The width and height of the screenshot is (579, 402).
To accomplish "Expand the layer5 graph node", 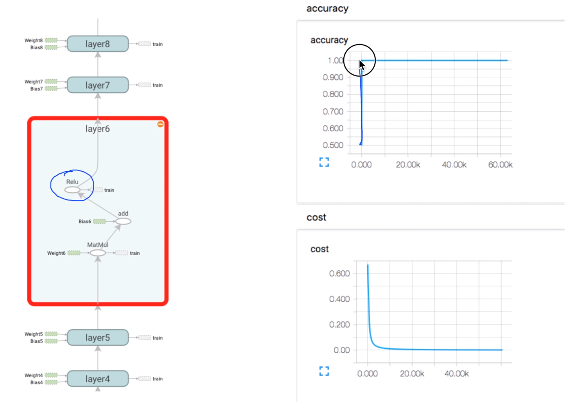I will pos(98,337).
